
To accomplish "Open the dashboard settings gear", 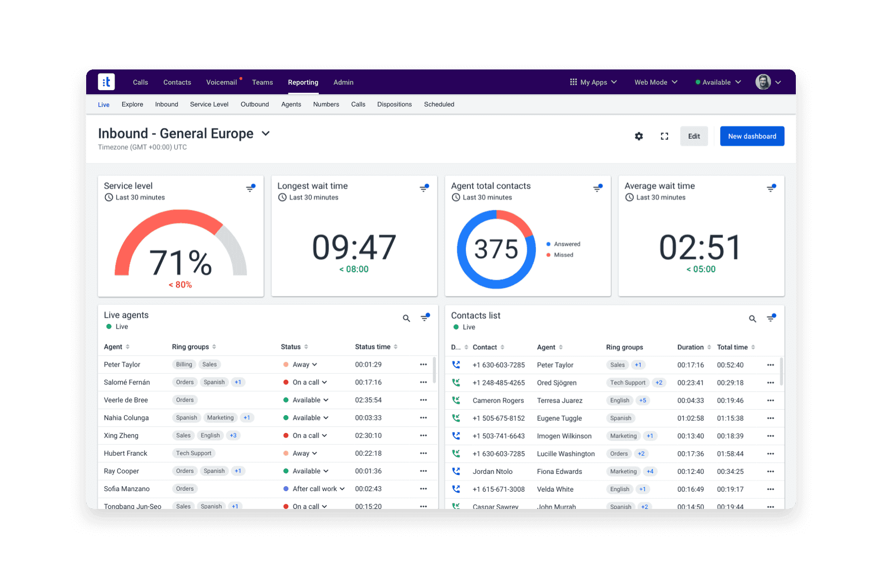I will (639, 136).
